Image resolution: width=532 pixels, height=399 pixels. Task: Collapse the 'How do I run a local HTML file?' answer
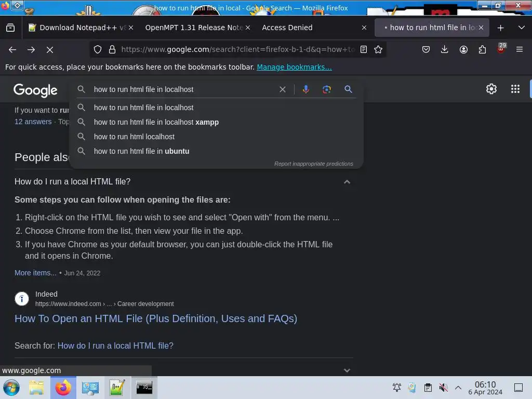(347, 182)
